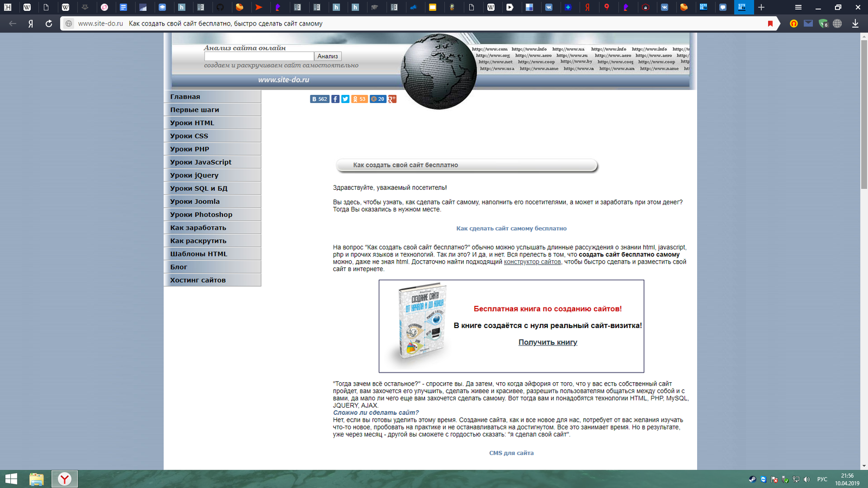Open the Windows Start menu
The image size is (868, 488).
11,479
